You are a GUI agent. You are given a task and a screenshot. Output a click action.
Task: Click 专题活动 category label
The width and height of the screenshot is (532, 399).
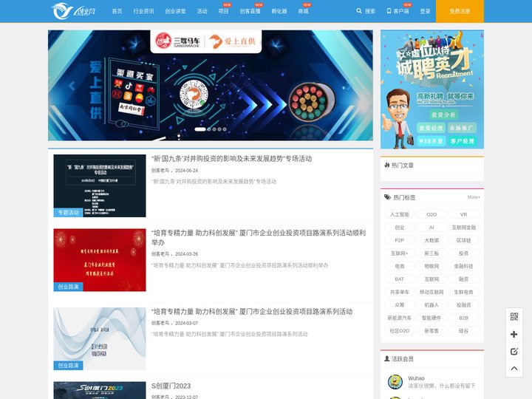68,212
